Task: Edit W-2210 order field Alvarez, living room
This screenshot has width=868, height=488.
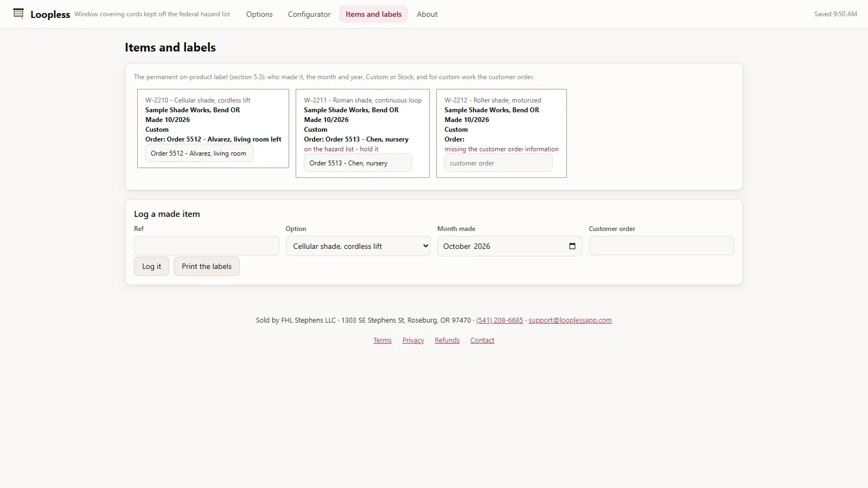Action: pos(199,153)
